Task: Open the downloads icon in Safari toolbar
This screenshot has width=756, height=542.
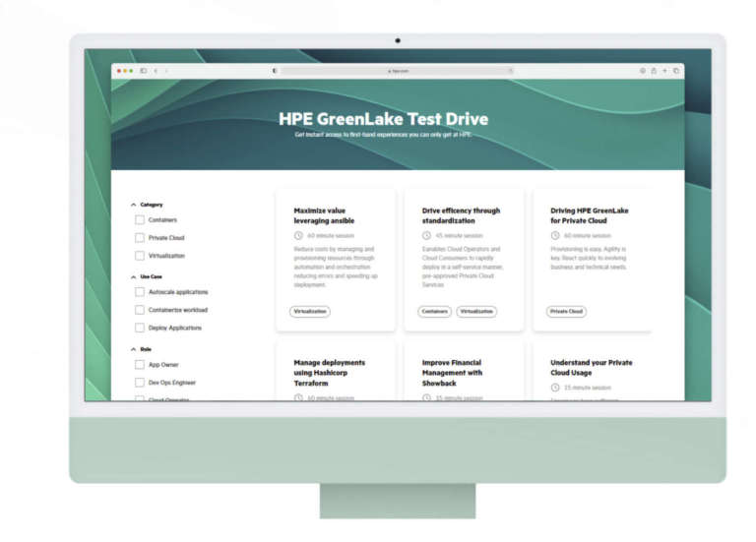Action: click(643, 71)
